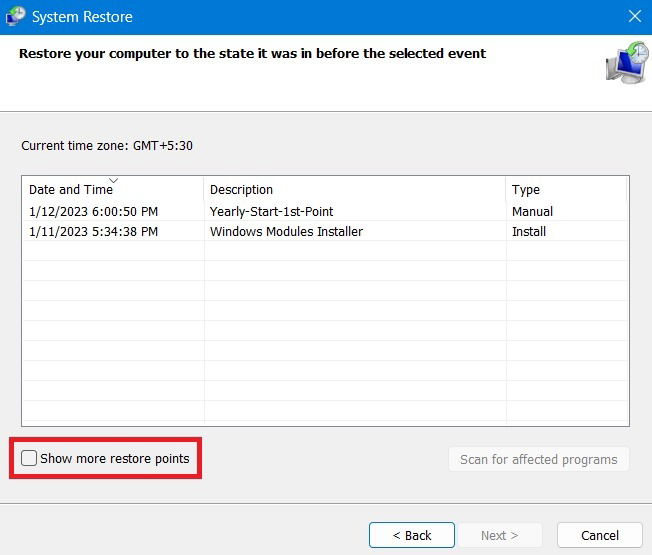Click Scan for affected programs button
This screenshot has height=555, width=652.
538,459
